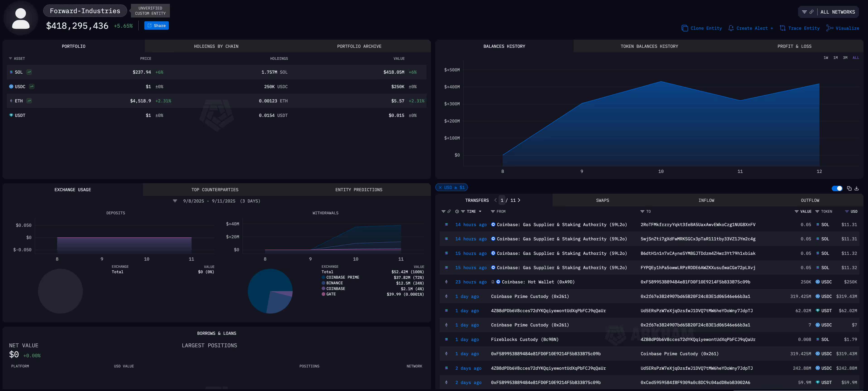Select the Trace Entity tool
The width and height of the screenshot is (868, 391).
[x=782, y=28]
